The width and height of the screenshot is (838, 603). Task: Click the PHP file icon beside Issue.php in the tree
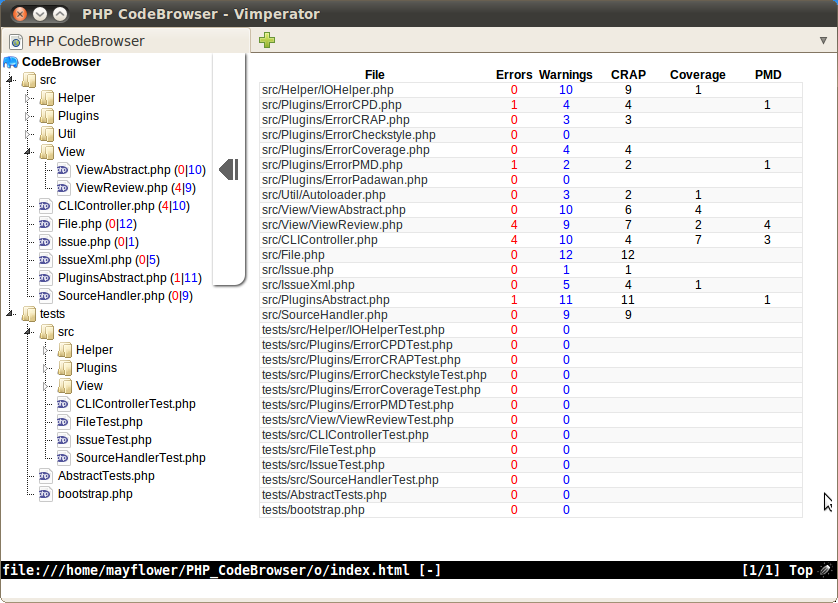(x=45, y=242)
